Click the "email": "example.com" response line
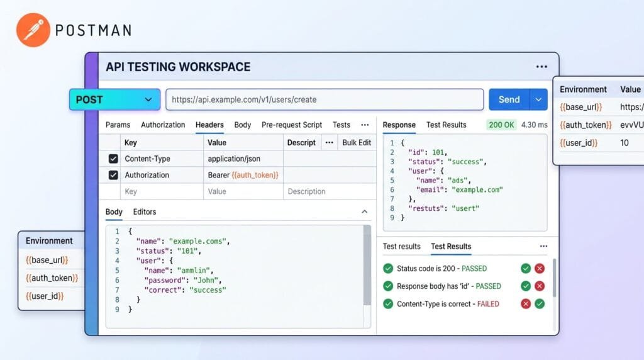Screen dimensions: 644x360 coord(459,189)
